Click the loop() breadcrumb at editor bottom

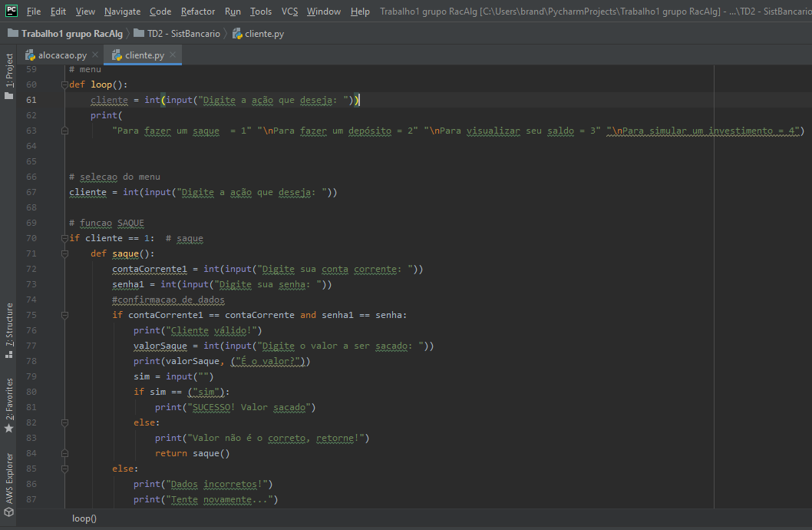click(x=84, y=518)
